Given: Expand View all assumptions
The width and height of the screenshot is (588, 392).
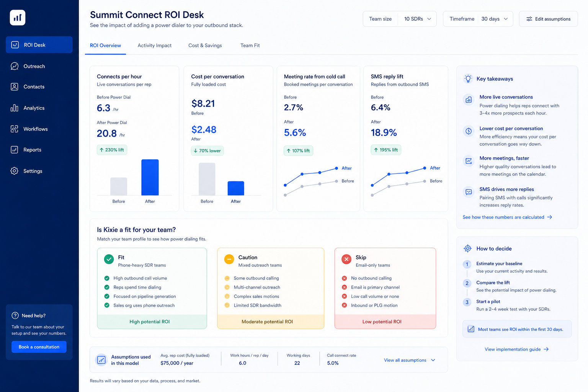Looking at the screenshot, I should pos(410,360).
